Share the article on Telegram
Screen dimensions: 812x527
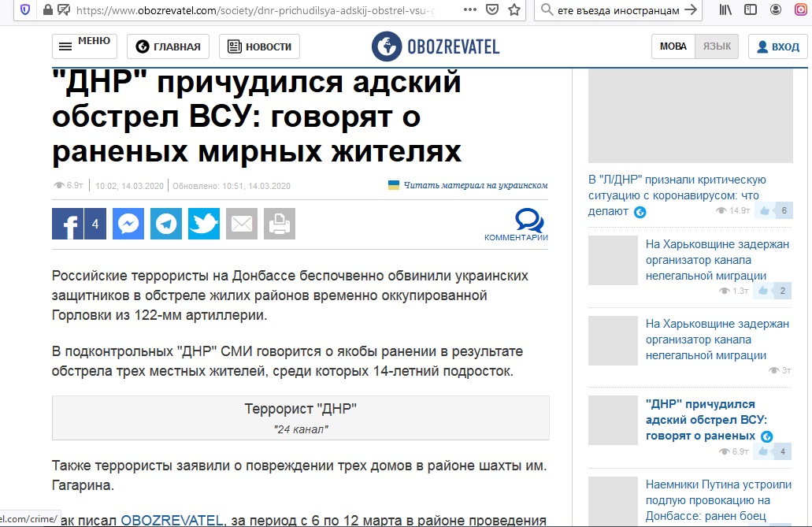[x=165, y=224]
